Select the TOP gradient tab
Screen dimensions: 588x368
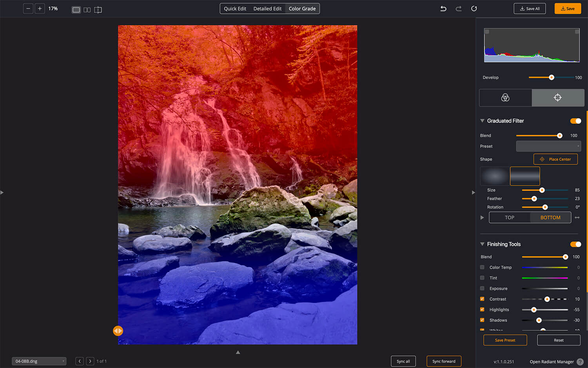[509, 218]
